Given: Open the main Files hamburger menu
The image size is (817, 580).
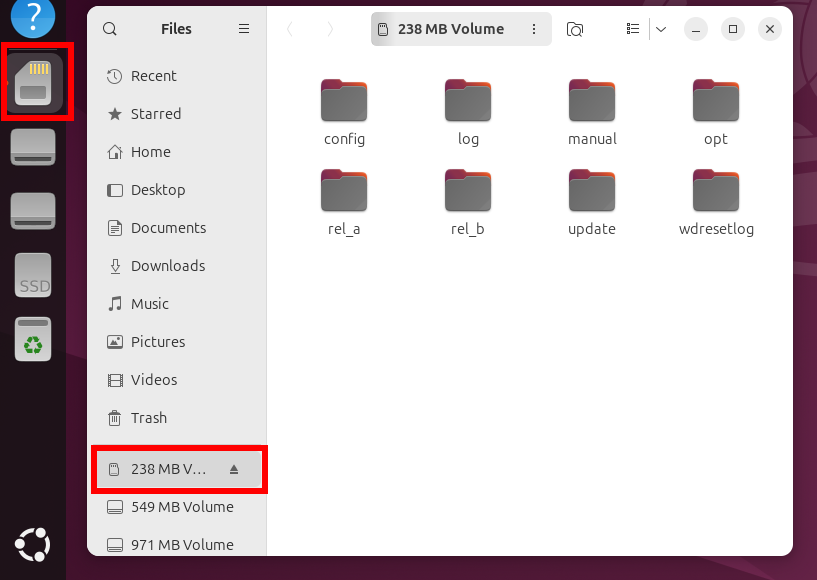Looking at the screenshot, I should [x=243, y=29].
